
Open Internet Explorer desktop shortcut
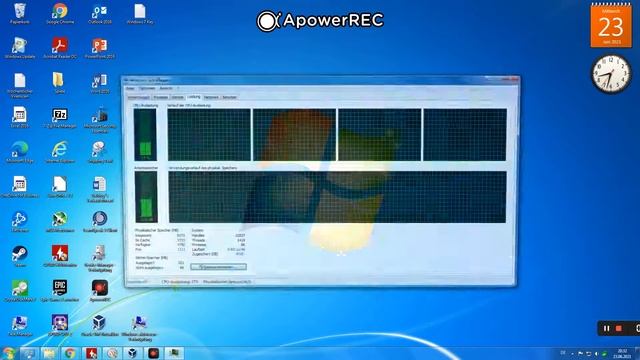click(x=60, y=152)
